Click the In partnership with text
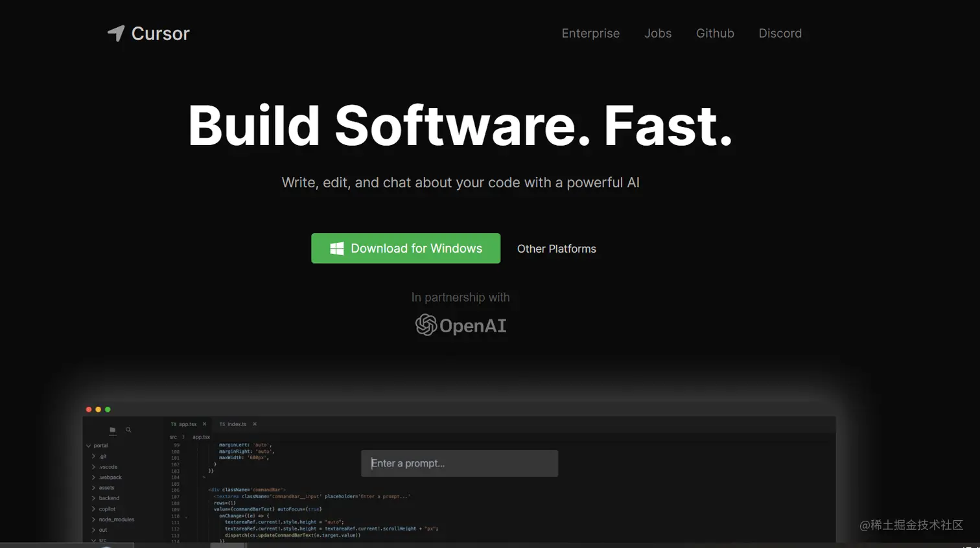This screenshot has width=980, height=548. click(460, 297)
